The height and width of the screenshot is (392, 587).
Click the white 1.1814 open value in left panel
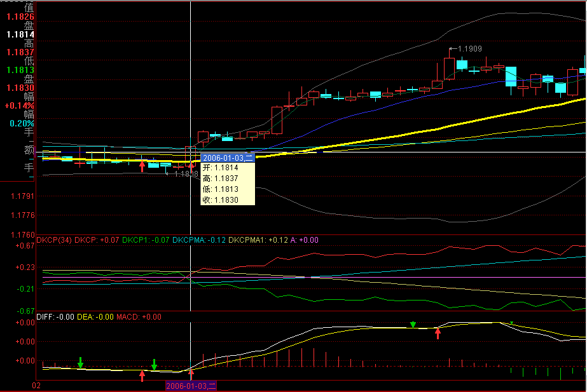20,34
